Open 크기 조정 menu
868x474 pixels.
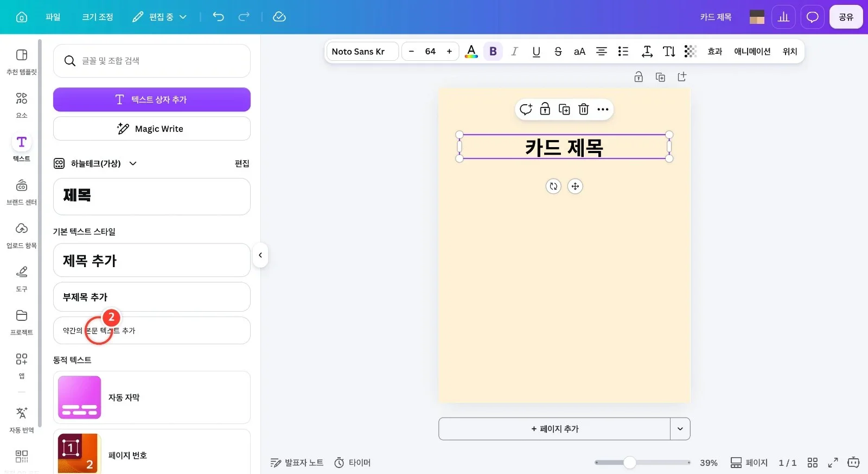click(x=98, y=17)
